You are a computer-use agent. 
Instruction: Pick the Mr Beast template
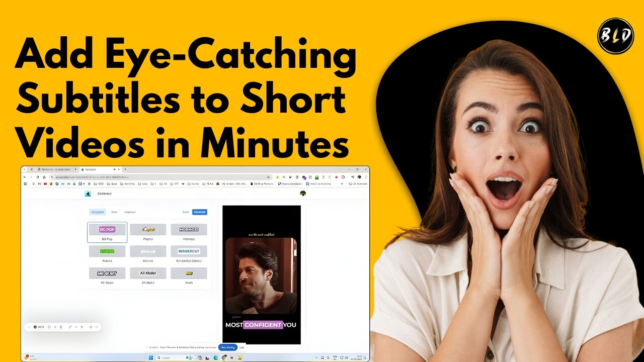click(x=107, y=276)
